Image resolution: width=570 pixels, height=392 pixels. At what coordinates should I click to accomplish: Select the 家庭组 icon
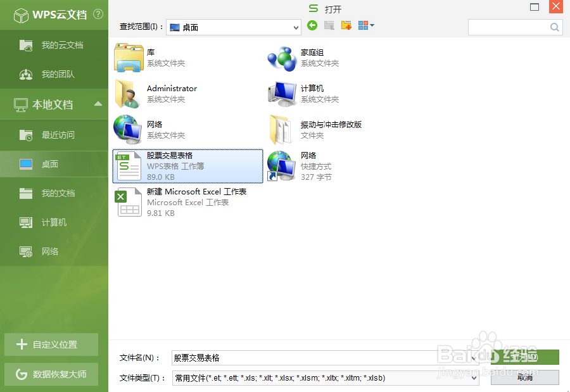[x=282, y=58]
